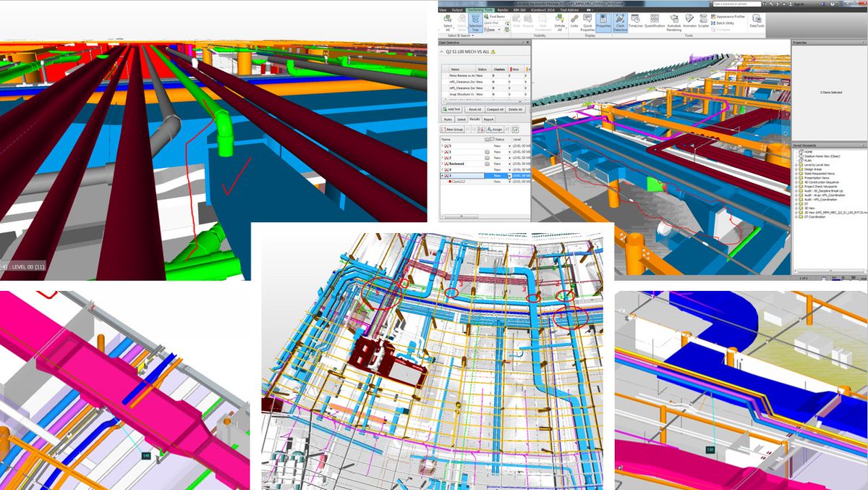Click the Reset All button

pos(475,109)
